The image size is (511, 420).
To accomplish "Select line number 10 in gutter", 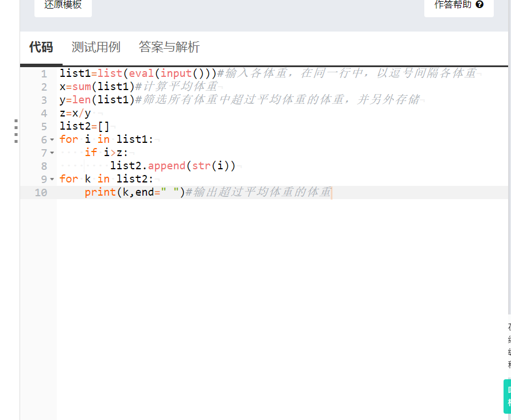I will [41, 192].
